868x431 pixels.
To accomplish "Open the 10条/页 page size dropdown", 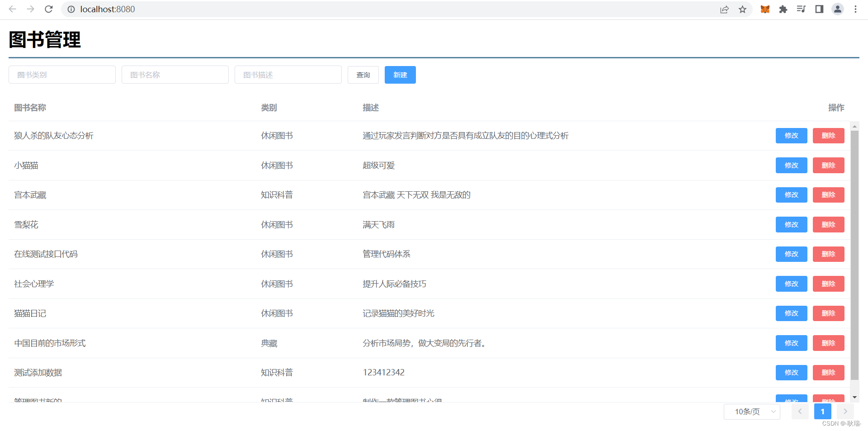I will click(x=752, y=412).
